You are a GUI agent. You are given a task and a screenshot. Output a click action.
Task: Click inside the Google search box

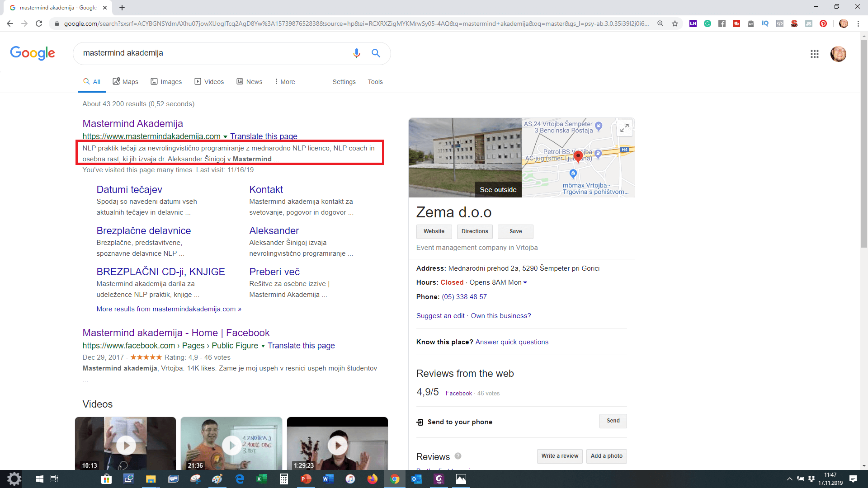[212, 53]
